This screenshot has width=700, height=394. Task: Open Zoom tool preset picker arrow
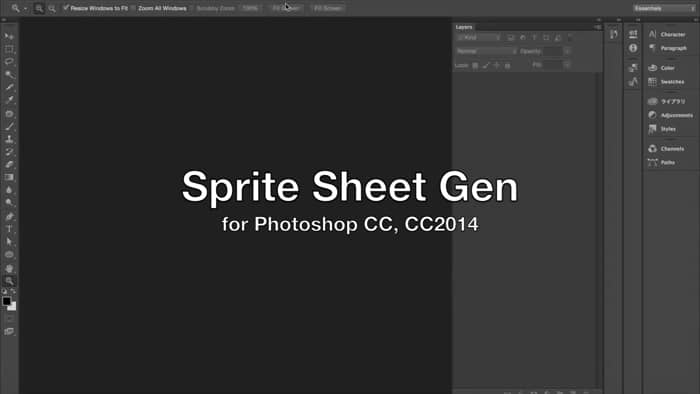(x=25, y=8)
